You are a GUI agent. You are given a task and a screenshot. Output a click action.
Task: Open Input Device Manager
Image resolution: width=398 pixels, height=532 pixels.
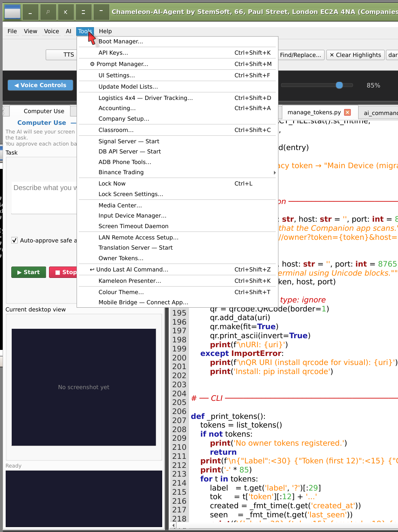(x=177, y=216)
